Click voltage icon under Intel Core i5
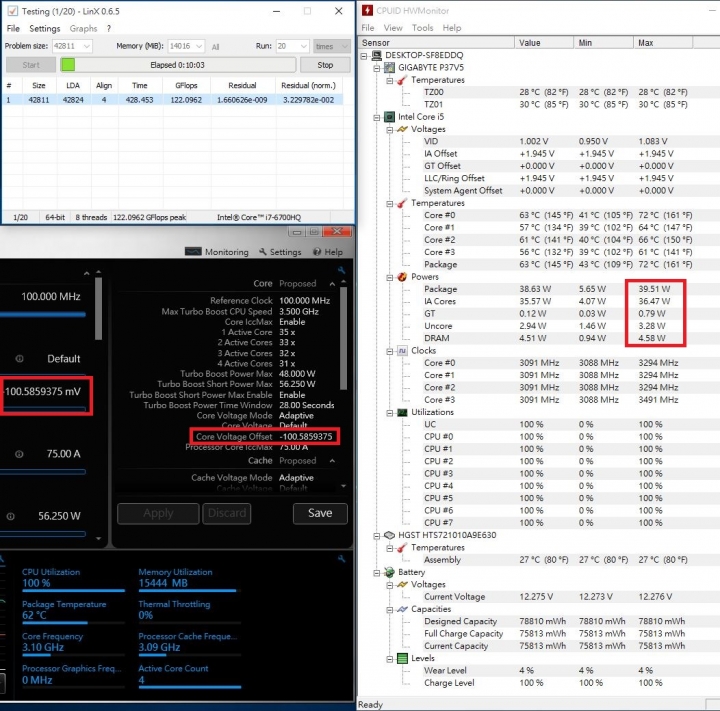720x711 pixels. click(402, 129)
